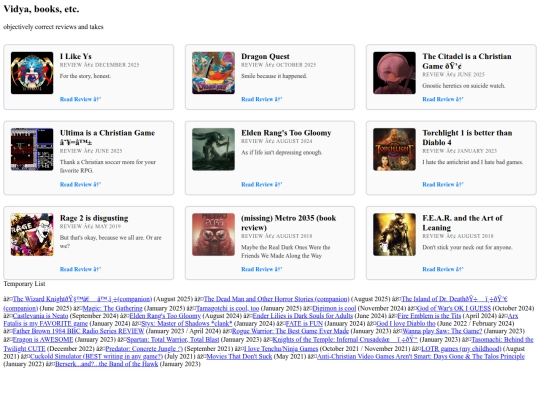The image size is (540, 405).
Task: Click the 'Temporary List' label
Action: tap(24, 284)
